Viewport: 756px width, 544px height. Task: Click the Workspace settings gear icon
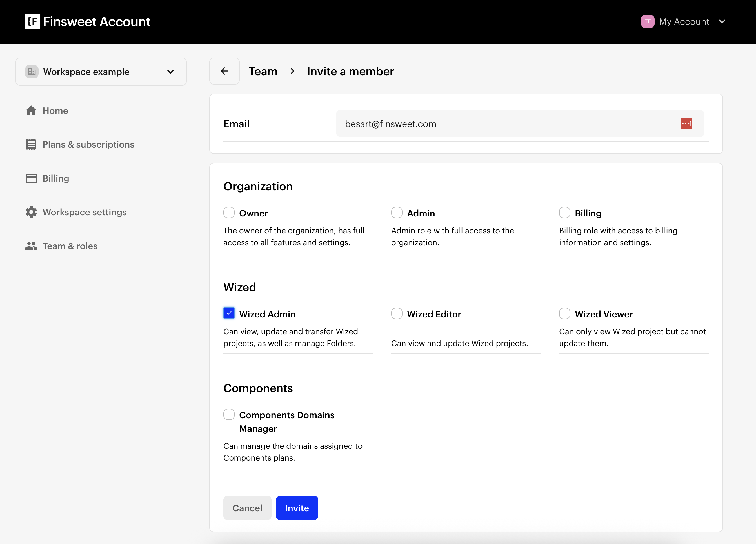point(31,212)
